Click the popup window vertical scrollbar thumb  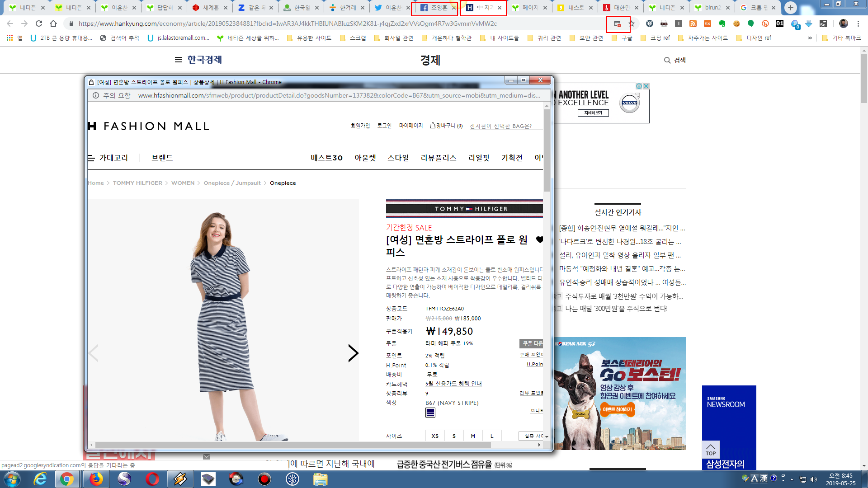547,150
